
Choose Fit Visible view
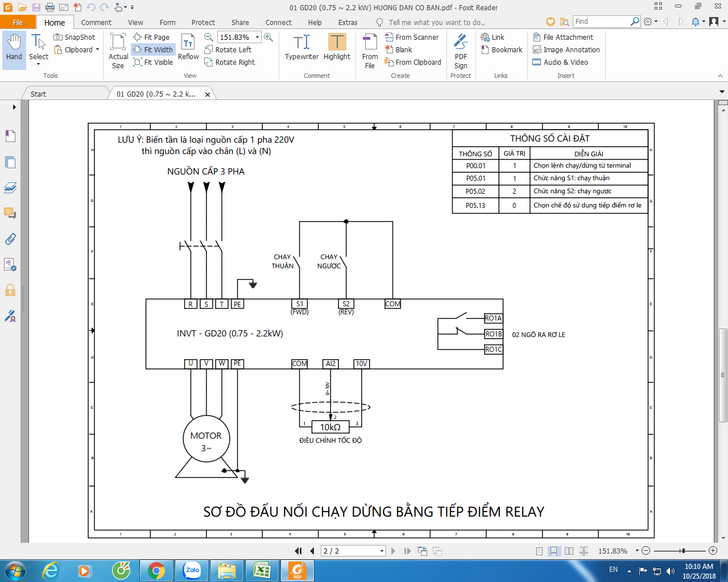tap(153, 62)
